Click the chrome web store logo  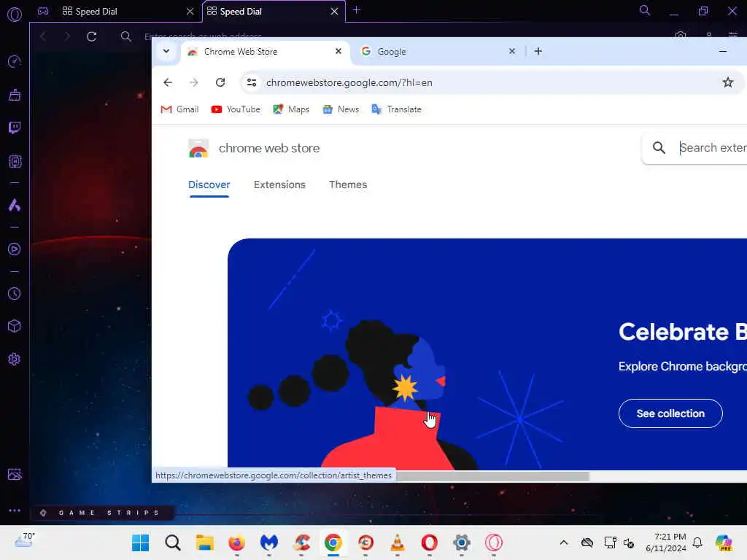point(253,148)
